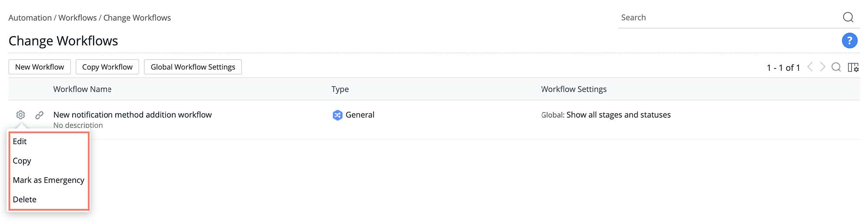Open the column chooser settings icon
Screen dimensions: 868x221
pyautogui.click(x=853, y=67)
